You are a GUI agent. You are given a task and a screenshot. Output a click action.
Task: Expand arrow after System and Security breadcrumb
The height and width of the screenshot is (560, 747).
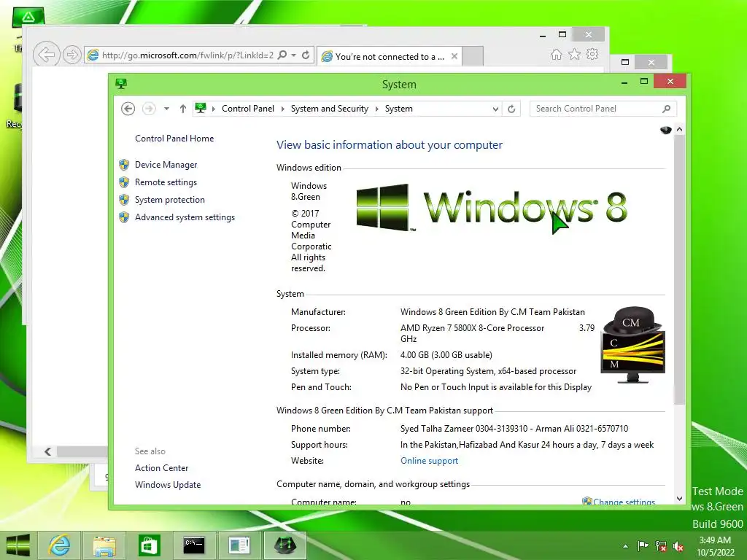point(377,109)
